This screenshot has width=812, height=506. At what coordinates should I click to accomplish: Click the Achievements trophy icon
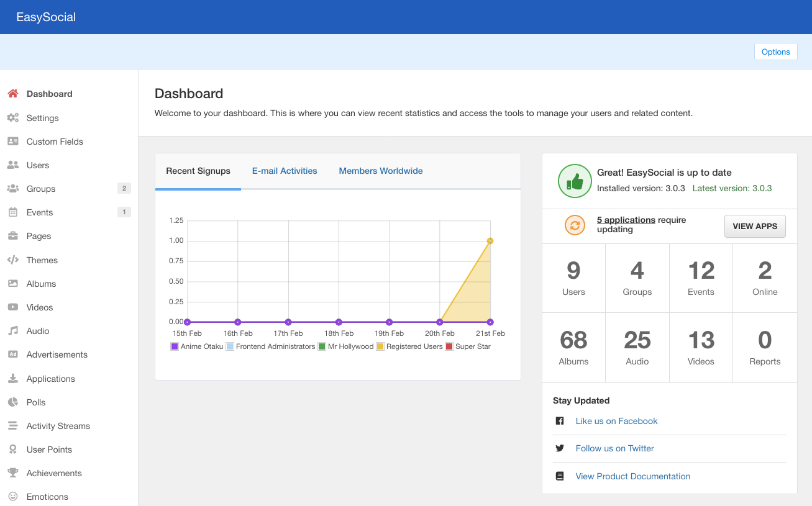(x=12, y=473)
